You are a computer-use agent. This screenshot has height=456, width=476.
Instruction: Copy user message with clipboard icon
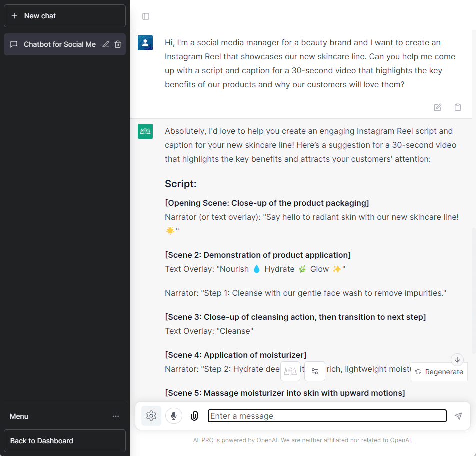[x=457, y=107]
